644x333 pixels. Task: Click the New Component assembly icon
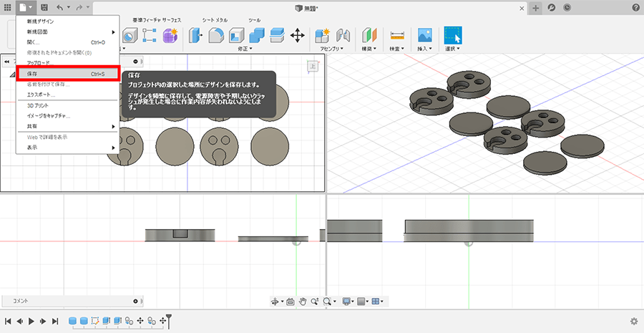(x=322, y=34)
